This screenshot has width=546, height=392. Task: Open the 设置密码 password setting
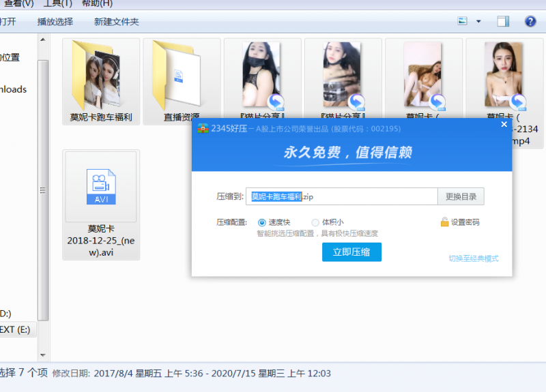[465, 222]
